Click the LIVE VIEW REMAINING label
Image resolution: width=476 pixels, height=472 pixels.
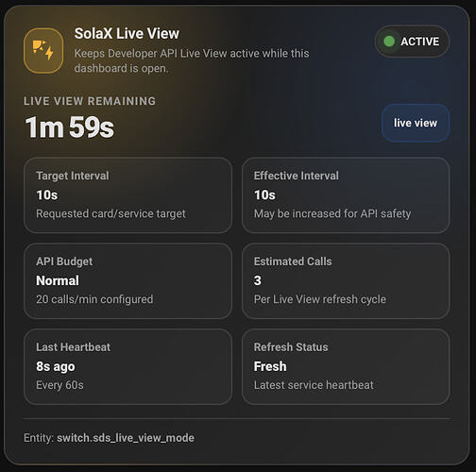click(x=90, y=101)
